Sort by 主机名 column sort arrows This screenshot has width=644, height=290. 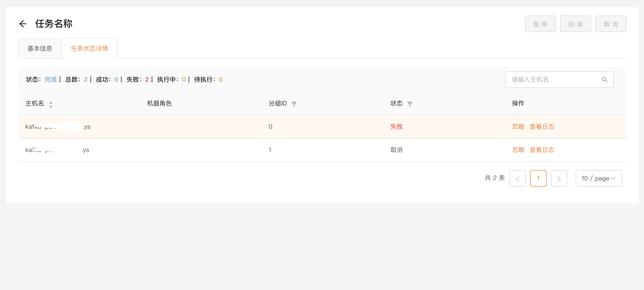(51, 104)
